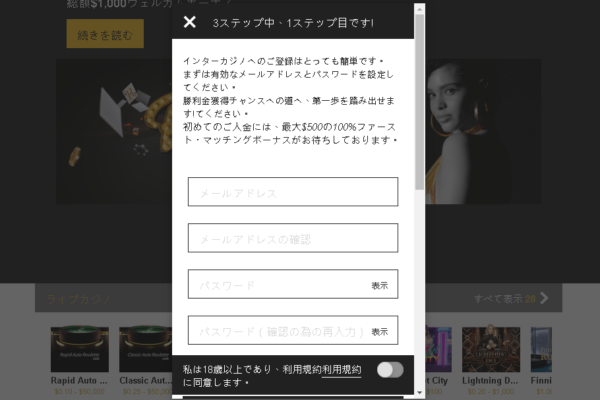This screenshot has height=400, width=600.
Task: Close the registration dialog with the X icon
Action: coord(189,22)
